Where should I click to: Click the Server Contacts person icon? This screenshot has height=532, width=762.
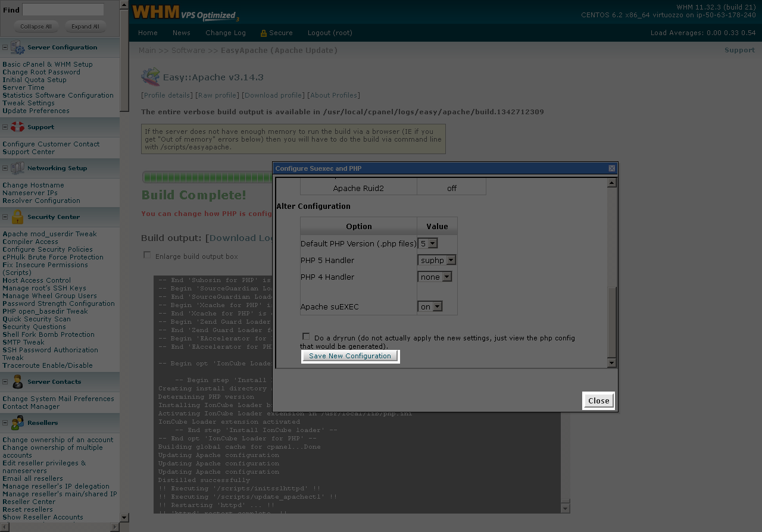[x=17, y=382]
